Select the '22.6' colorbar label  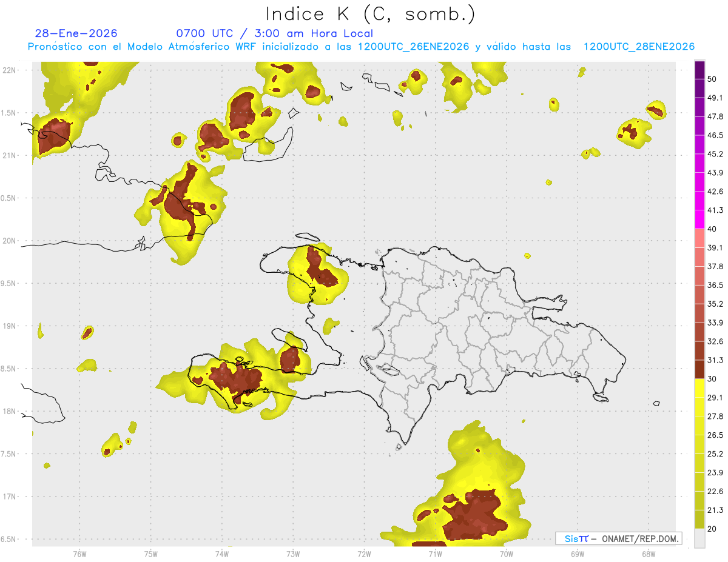tap(715, 492)
